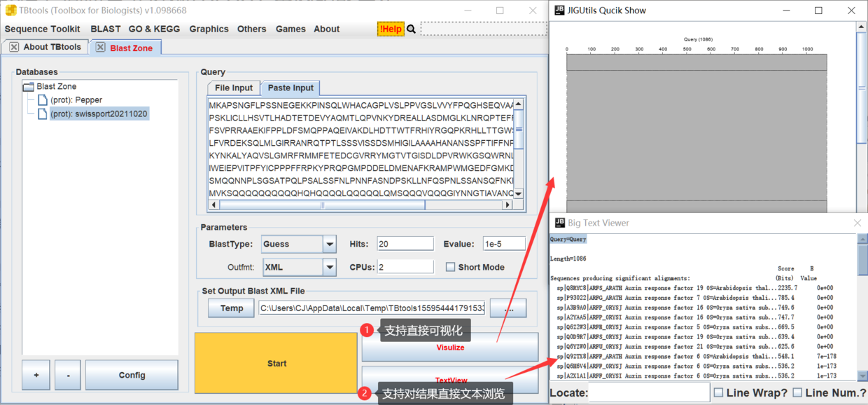868x405 pixels.
Task: Click the query horizontal scrollbar right arrow
Action: pos(508,205)
